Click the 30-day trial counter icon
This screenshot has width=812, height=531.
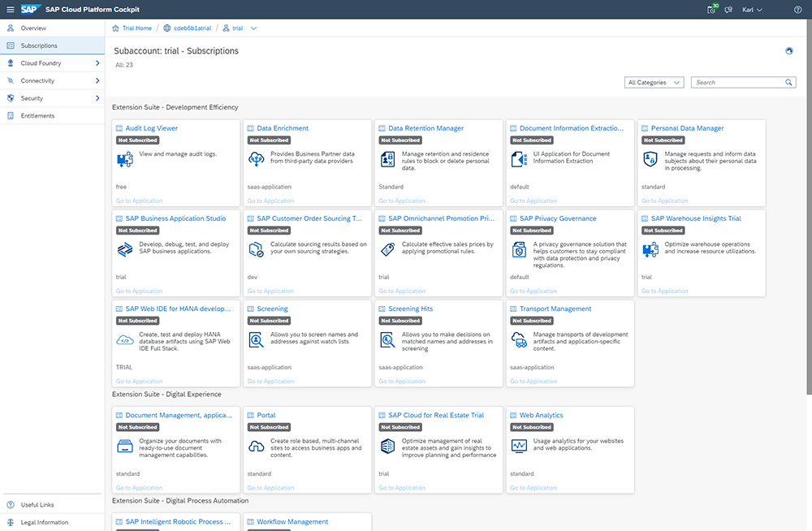[x=710, y=9]
